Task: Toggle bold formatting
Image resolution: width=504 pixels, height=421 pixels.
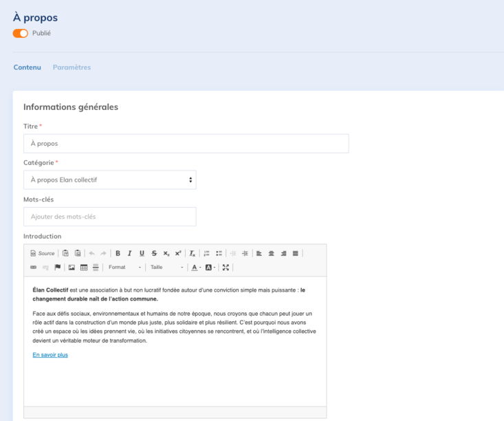Action: (118, 253)
